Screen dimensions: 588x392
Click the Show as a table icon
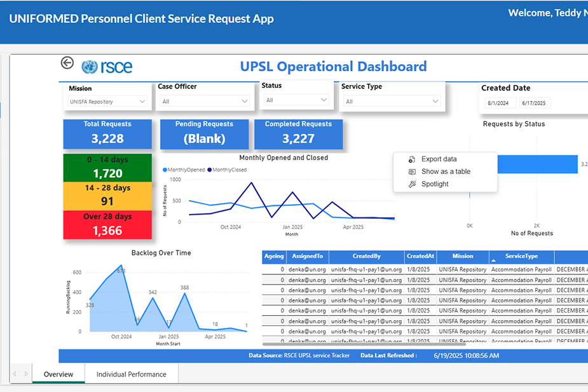412,172
